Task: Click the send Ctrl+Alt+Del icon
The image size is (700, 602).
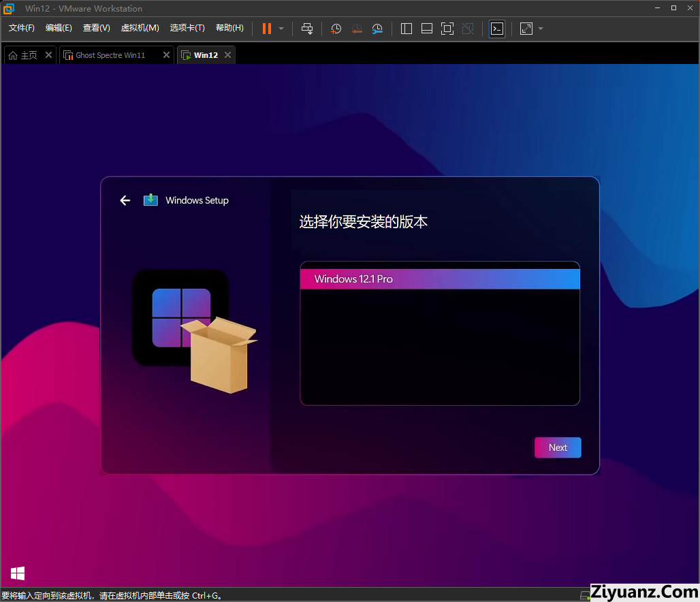Action: [307, 29]
